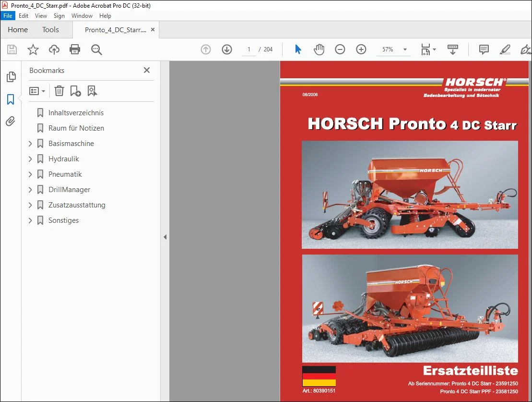The width and height of the screenshot is (532, 402).
Task: Collapse navigation pane with side arrow
Action: pyautogui.click(x=165, y=237)
